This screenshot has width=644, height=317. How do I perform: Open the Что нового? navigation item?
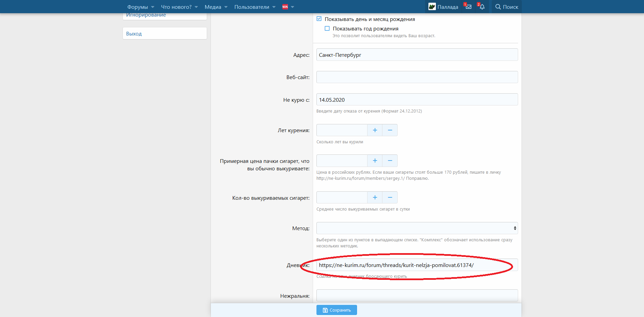[176, 7]
